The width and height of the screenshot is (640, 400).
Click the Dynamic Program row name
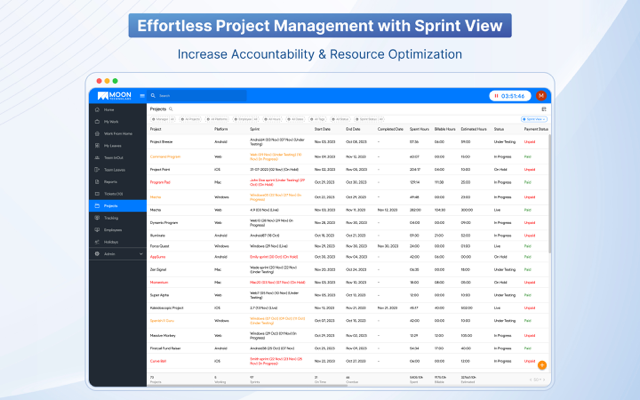click(164, 223)
